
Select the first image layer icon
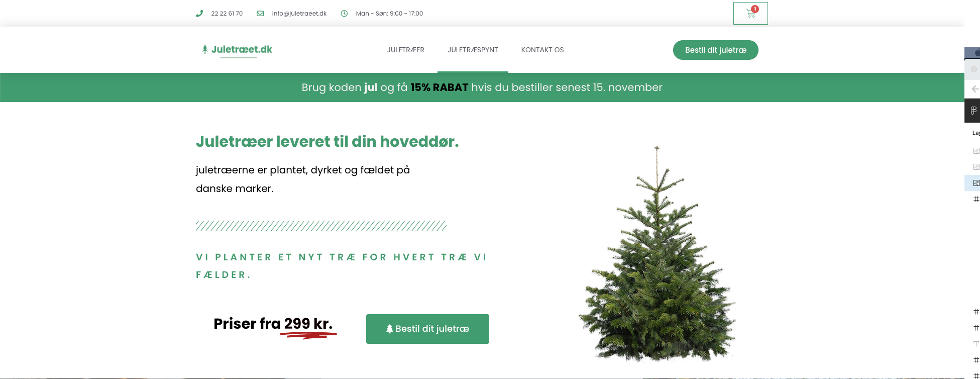pyautogui.click(x=976, y=151)
